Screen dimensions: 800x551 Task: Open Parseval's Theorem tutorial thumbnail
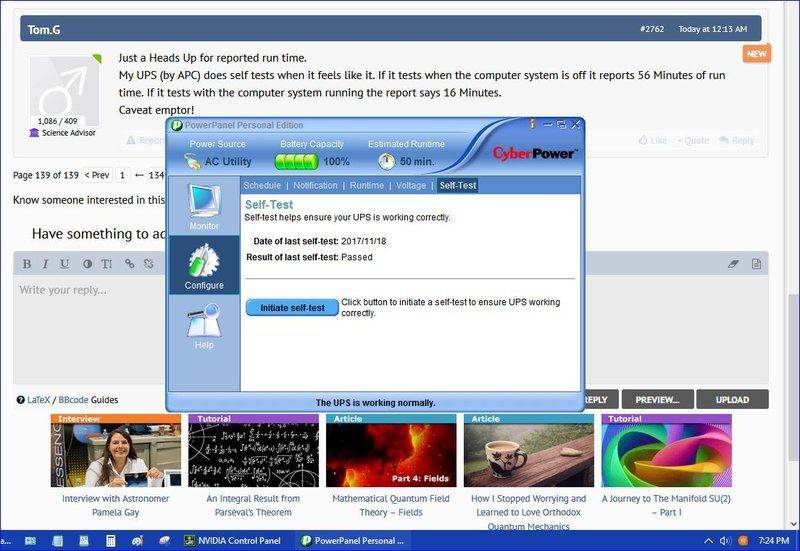point(254,450)
